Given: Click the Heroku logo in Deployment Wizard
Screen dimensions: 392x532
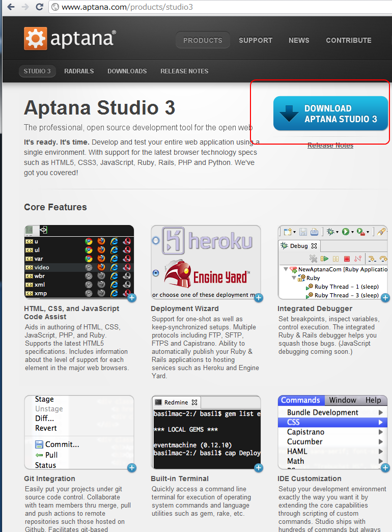Looking at the screenshot, I should click(208, 241).
